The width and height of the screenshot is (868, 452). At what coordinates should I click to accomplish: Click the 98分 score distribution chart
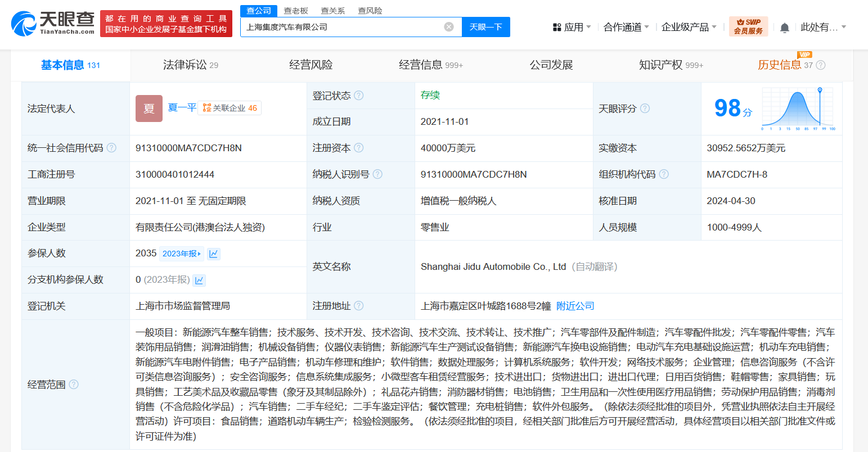point(798,109)
